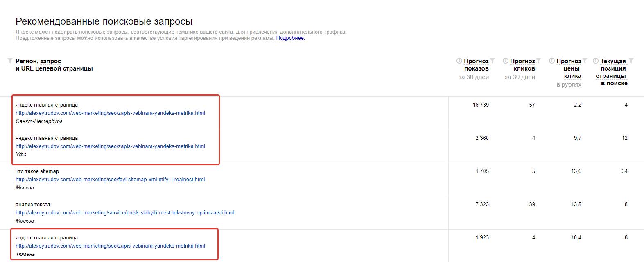Sort by 'Прогноз кликов' column header
This screenshot has height=262, width=644.
pos(523,65)
